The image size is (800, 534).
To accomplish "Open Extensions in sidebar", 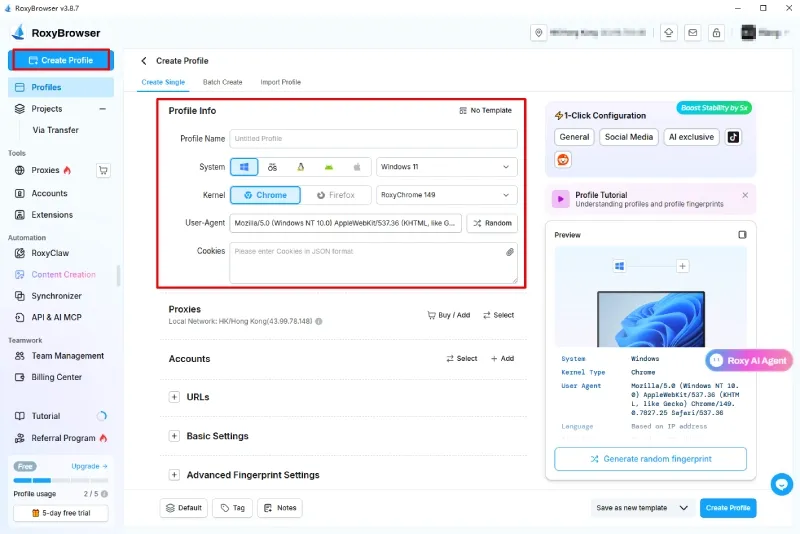I will click(x=52, y=215).
